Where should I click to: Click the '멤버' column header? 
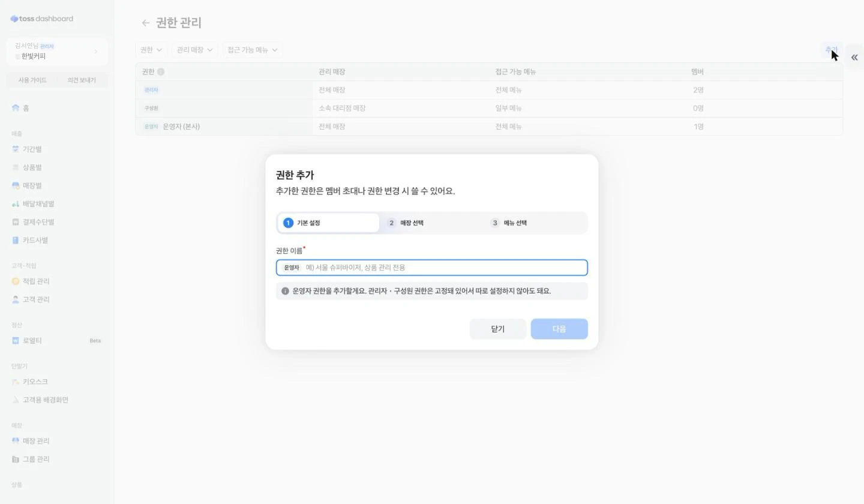[x=697, y=71]
